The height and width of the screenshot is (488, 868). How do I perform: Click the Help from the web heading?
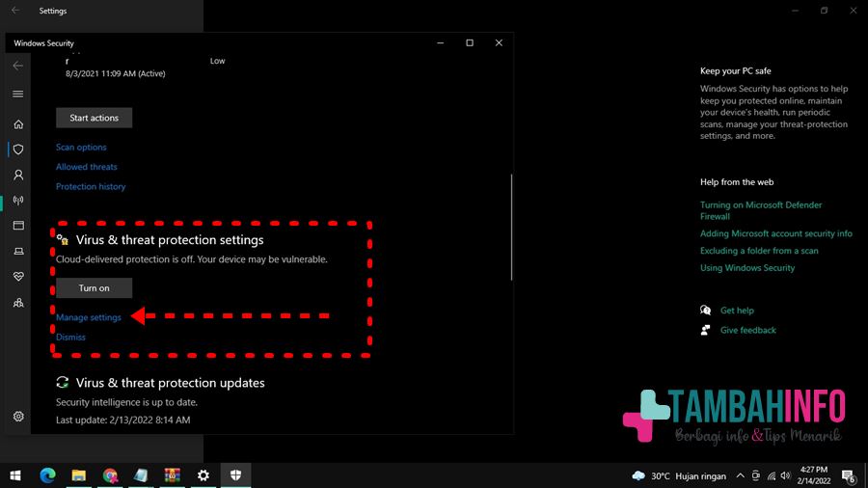(737, 182)
